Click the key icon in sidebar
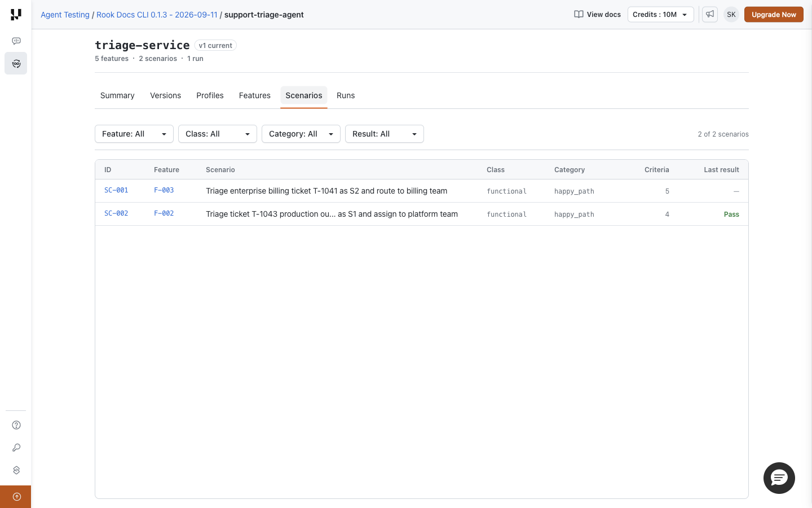This screenshot has width=812, height=508. click(16, 448)
